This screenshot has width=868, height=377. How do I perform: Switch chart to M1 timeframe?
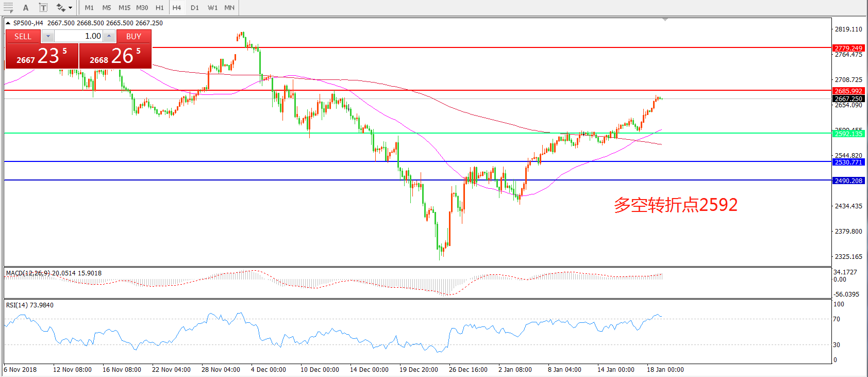click(x=89, y=8)
